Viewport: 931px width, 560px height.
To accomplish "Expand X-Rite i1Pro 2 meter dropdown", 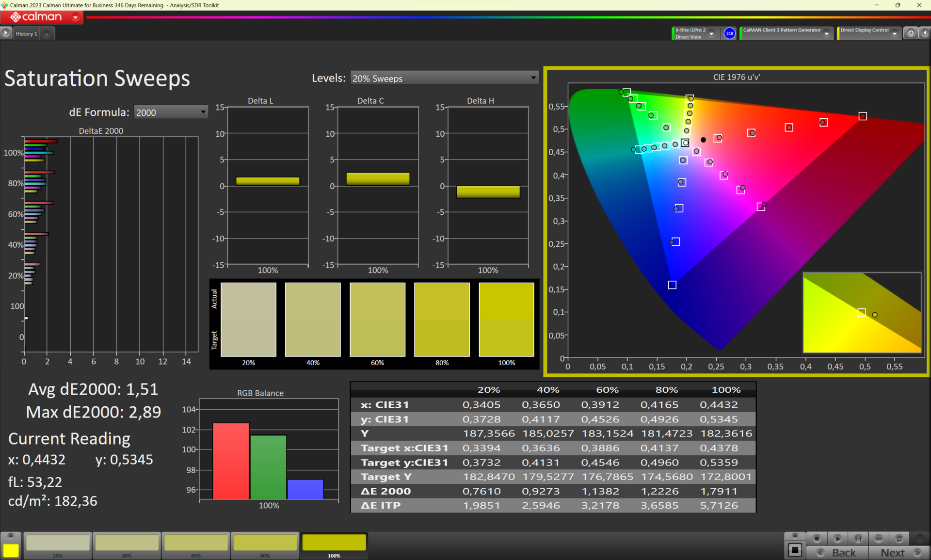I will point(711,33).
